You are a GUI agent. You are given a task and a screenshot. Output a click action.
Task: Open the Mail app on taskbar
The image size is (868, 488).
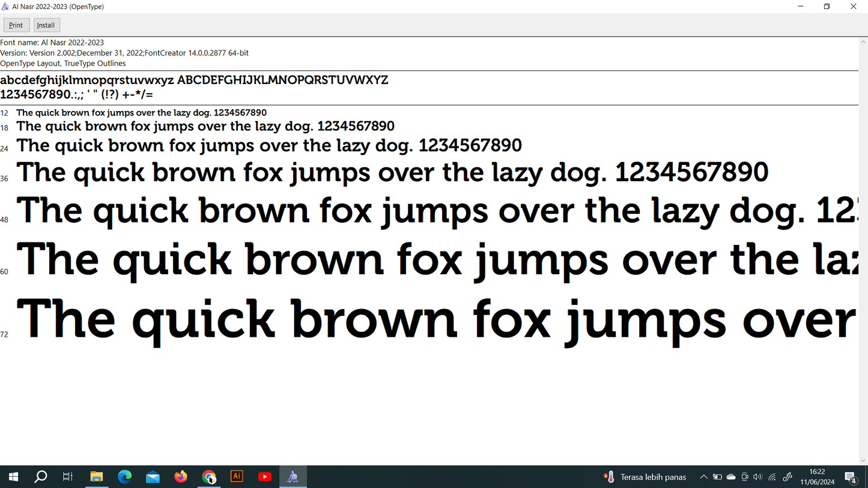coord(153,477)
